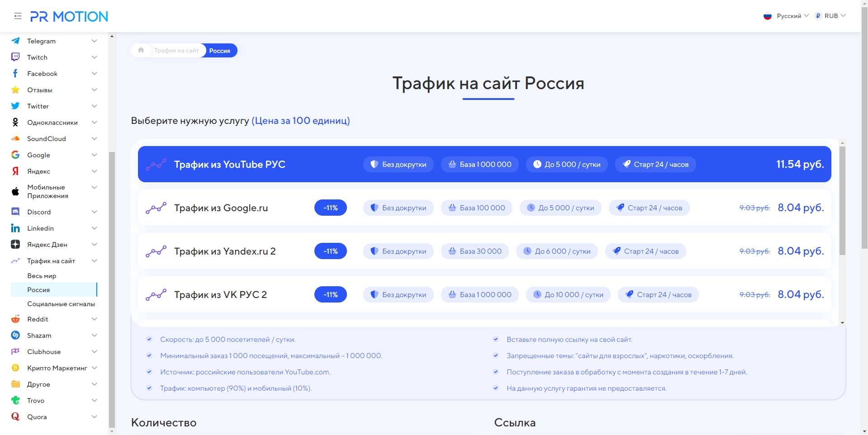The width and height of the screenshot is (868, 435).
Task: Click the home icon in breadcrumb
Action: tap(141, 50)
